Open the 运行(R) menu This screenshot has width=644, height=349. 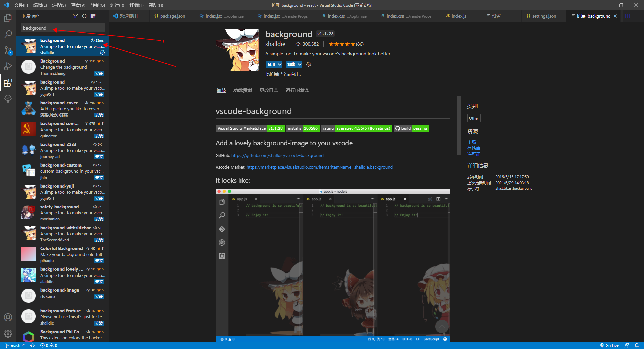[117, 5]
